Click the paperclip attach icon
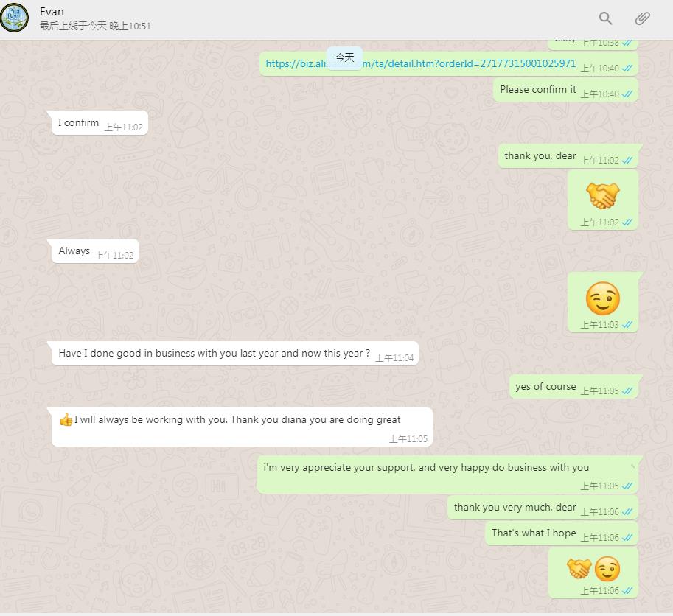Image resolution: width=673 pixels, height=616 pixels. point(642,18)
